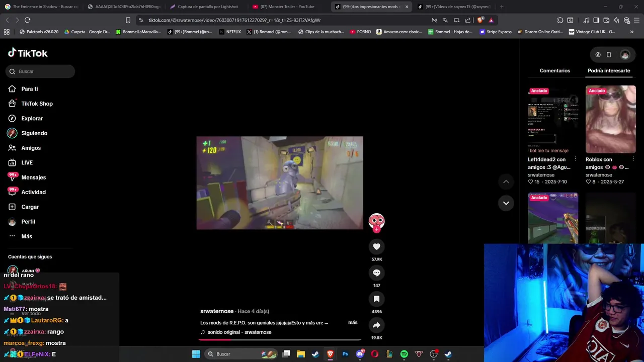Go to the previous video with up arrow
Viewport: 644px width, 362px height.
[x=506, y=182]
